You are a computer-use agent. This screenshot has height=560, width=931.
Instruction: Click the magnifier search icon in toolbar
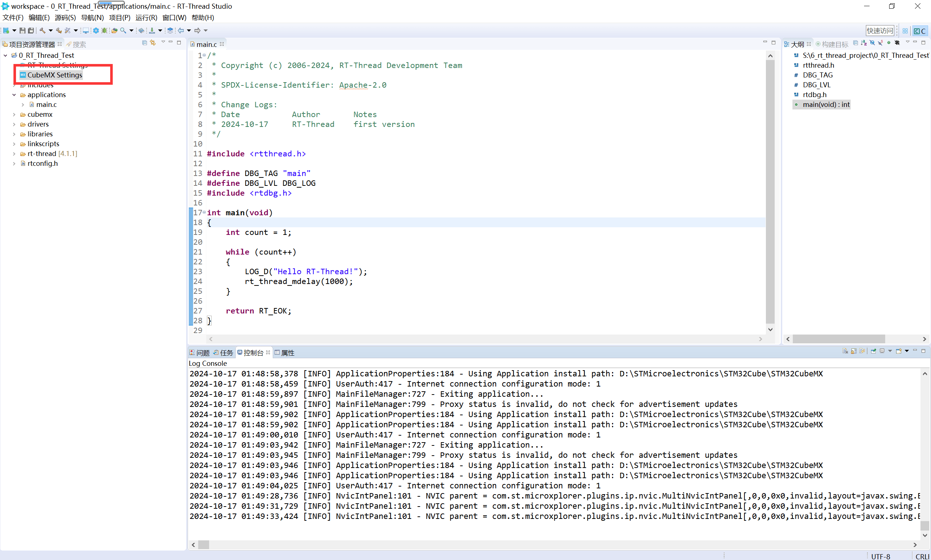click(x=123, y=31)
